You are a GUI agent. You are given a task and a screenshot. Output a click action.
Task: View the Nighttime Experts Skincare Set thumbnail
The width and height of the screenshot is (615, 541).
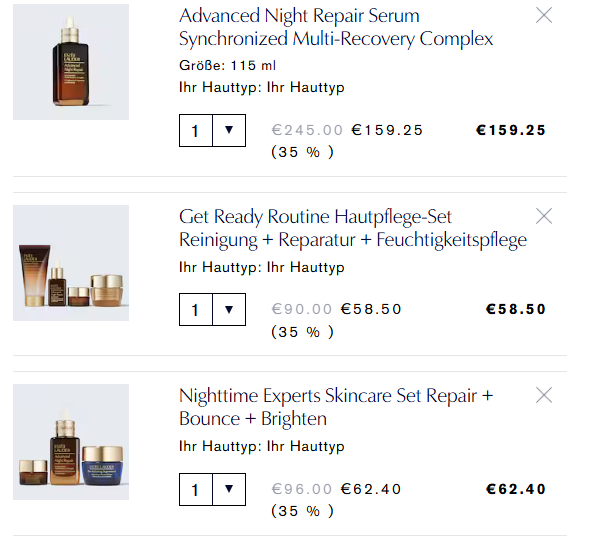[71, 442]
